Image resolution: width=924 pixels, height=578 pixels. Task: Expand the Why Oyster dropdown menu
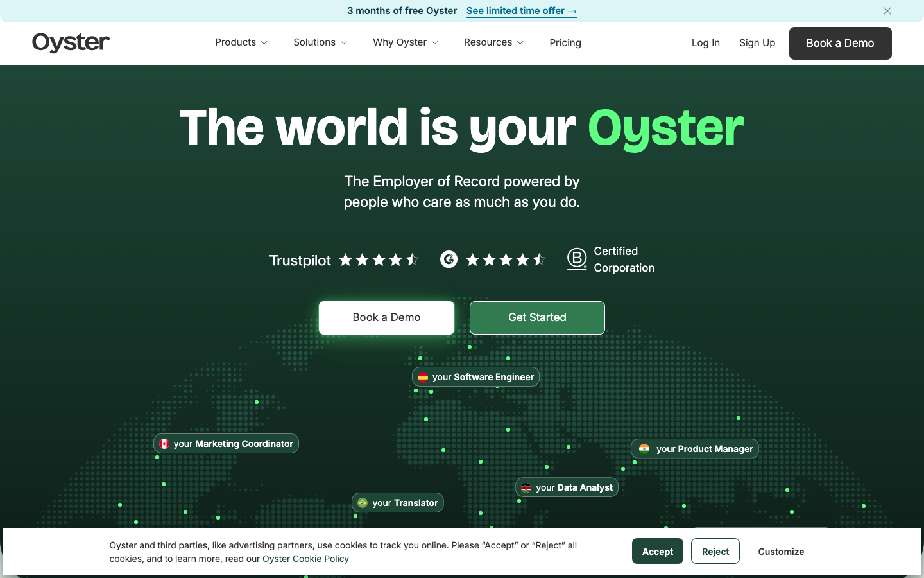406,42
